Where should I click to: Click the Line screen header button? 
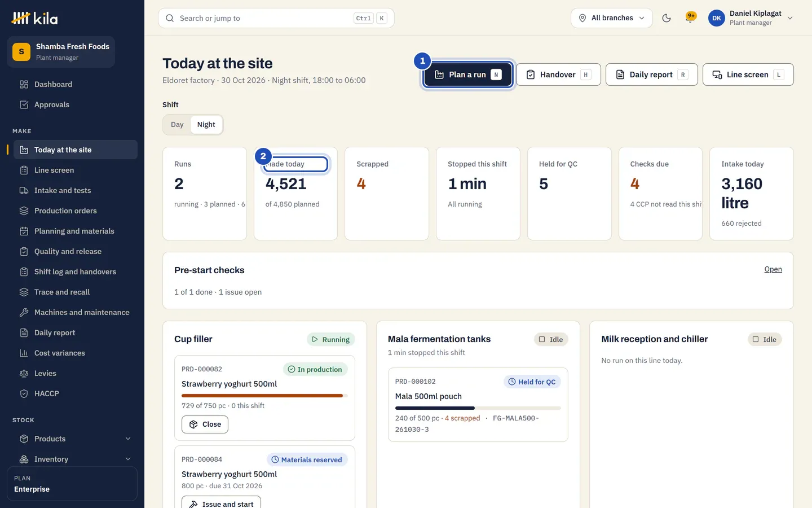[748, 75]
